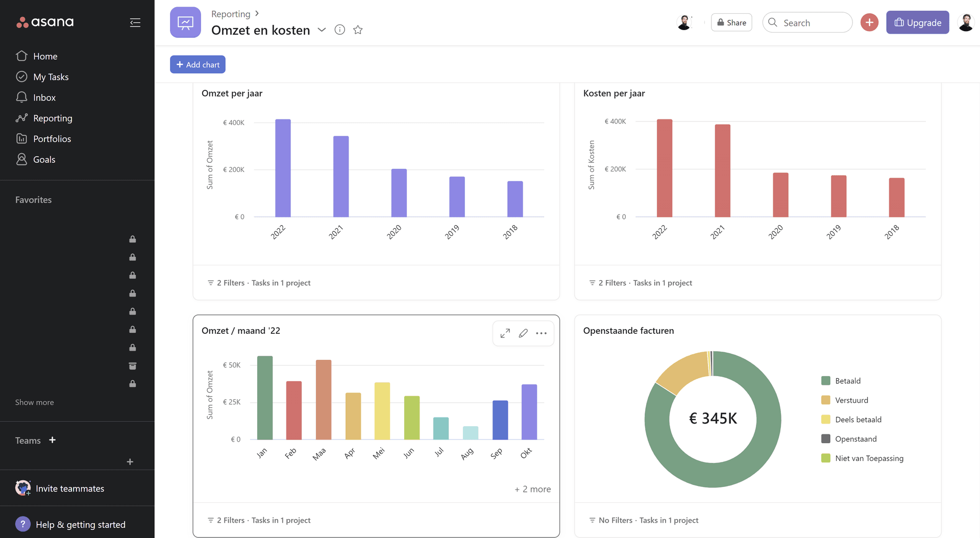The image size is (980, 538).
Task: Click the red quick add plus button
Action: point(869,22)
